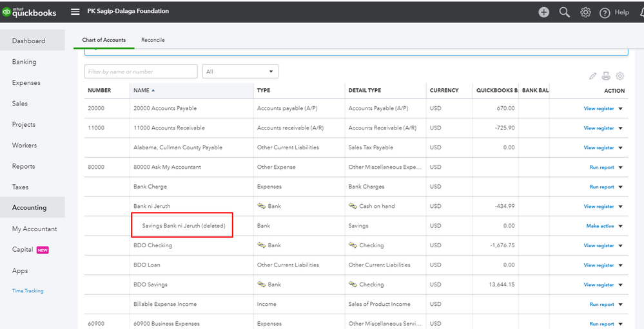Viewport: 644px width, 329px height.
Task: Click the plus Create icon in header
Action: point(544,12)
